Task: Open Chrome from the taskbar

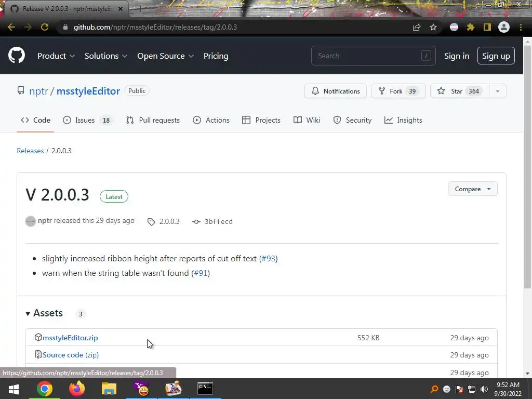Action: 45,389
